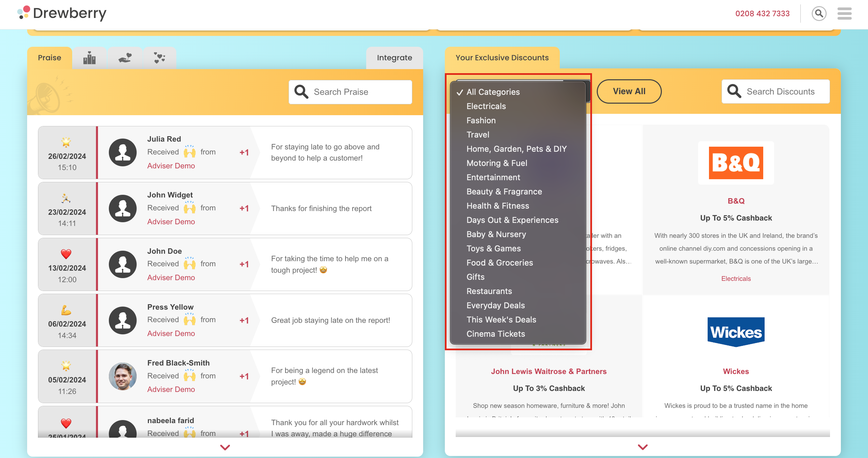Viewport: 868px width, 458px height.
Task: Open the B&Q discount title link
Action: tap(736, 201)
